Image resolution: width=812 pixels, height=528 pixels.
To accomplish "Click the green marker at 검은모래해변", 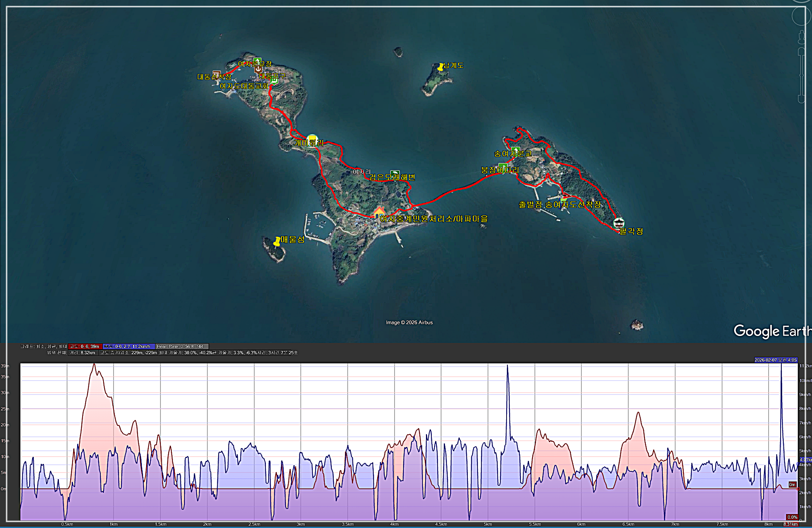I will [395, 174].
